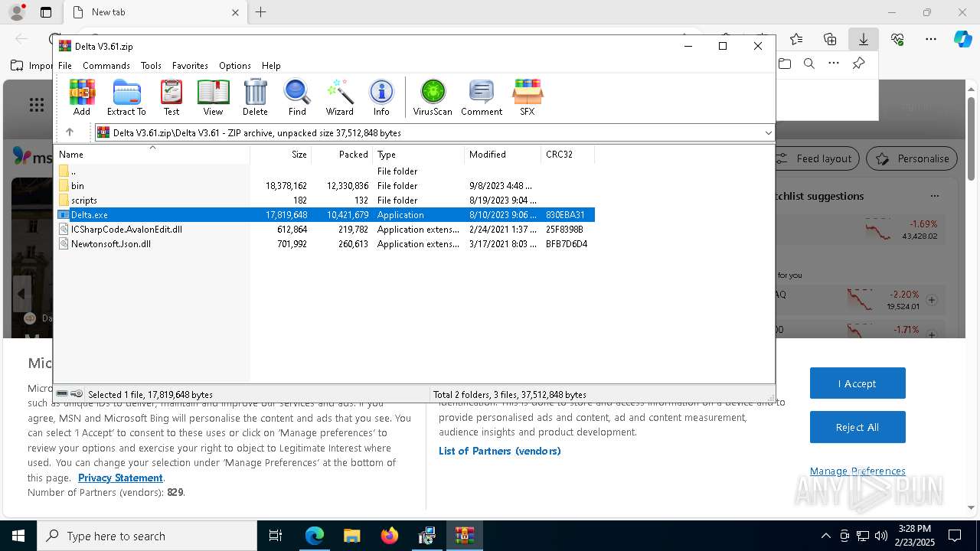
Task: Sort files by CRC32 column header
Action: (x=567, y=154)
